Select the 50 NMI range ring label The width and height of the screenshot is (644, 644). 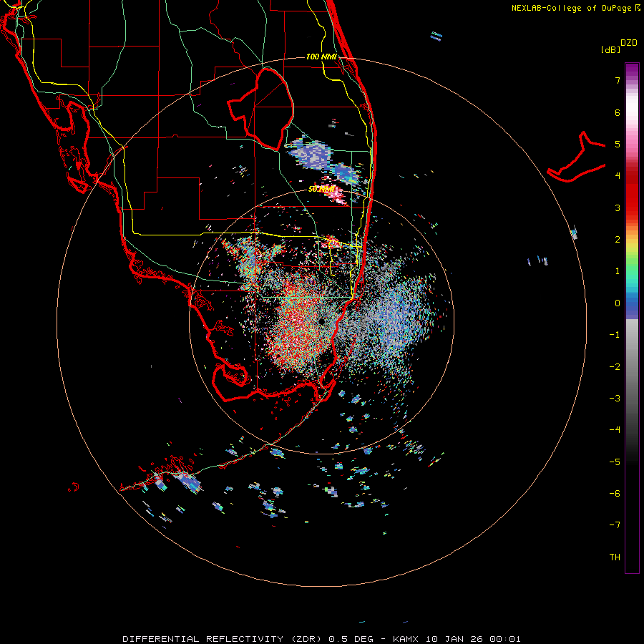(321, 189)
